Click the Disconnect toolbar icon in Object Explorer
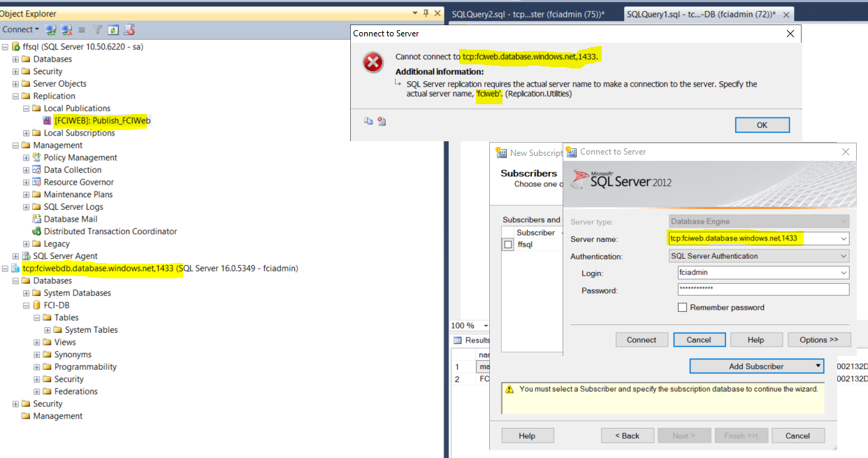868x458 pixels. click(66, 29)
